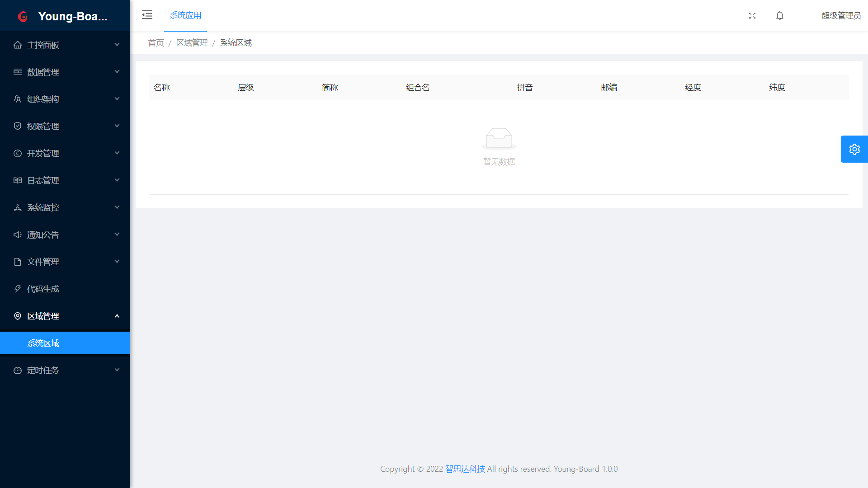Expand the 组织架构 submenu arrow
This screenshot has height=488, width=868.
pos(117,99)
